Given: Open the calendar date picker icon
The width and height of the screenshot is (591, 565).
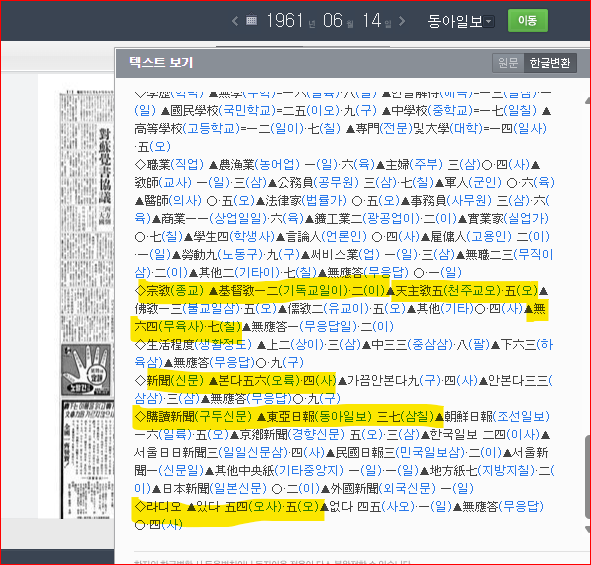Looking at the screenshot, I should click(x=251, y=20).
